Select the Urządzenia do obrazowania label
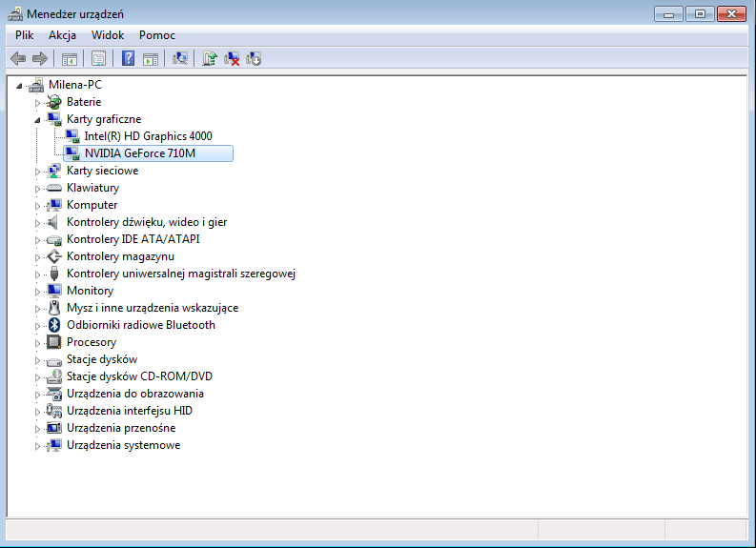The image size is (756, 548). (135, 394)
